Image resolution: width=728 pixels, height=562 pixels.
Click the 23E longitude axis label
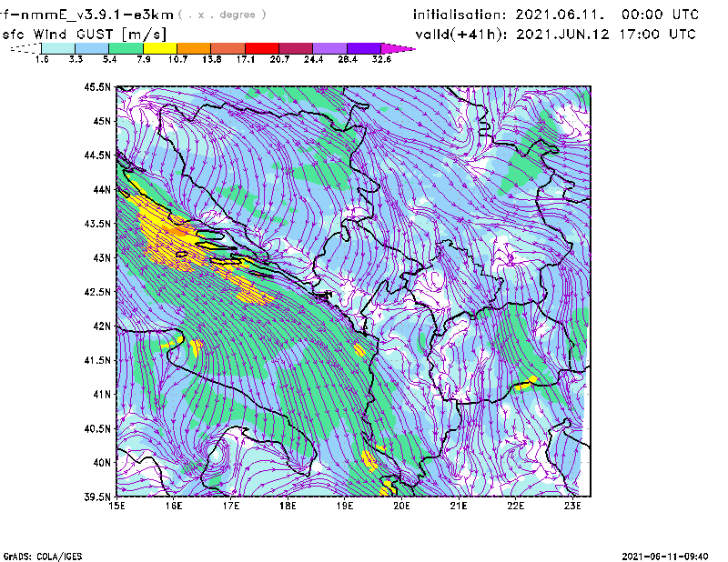(572, 506)
